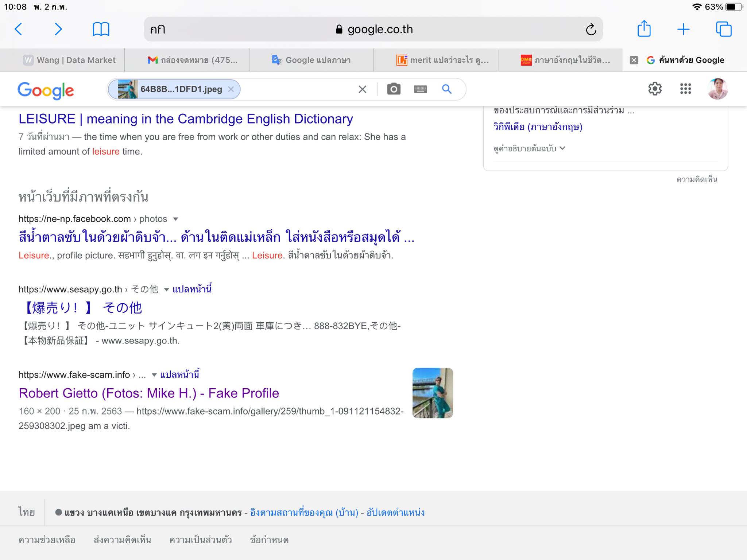Image resolution: width=747 pixels, height=560 pixels.
Task: Open 'Robert Gietto (Fotos: Mike H.)' result
Action: (x=149, y=393)
